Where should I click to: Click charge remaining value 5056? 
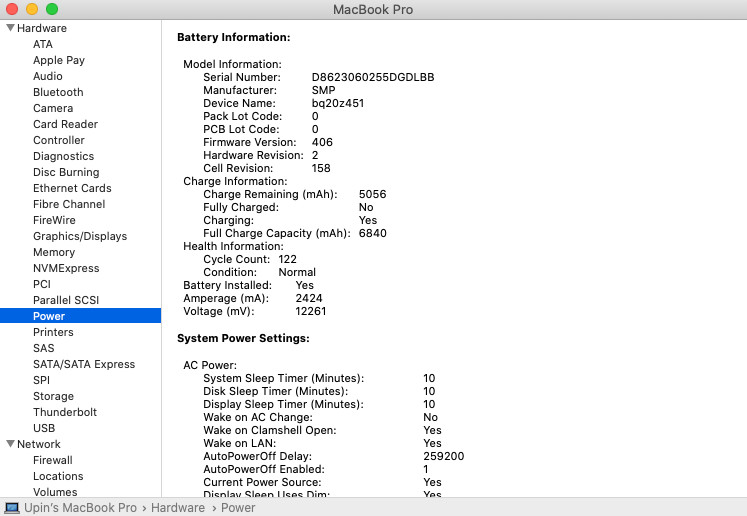coord(373,194)
